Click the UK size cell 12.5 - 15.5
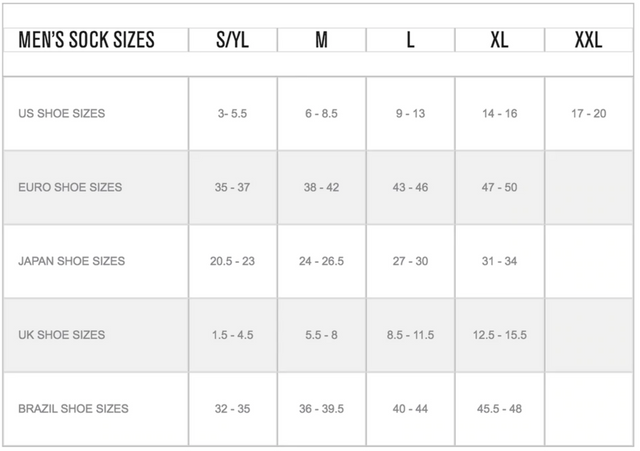The height and width of the screenshot is (451, 640). pyautogui.click(x=499, y=335)
